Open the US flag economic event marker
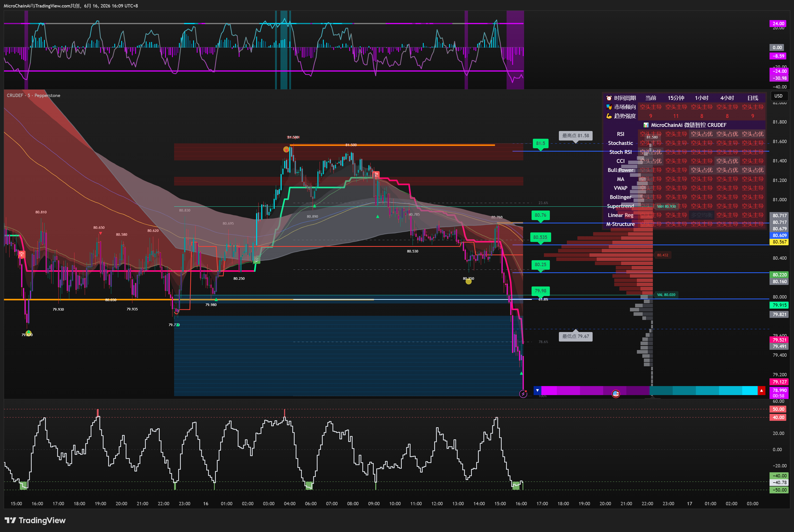This screenshot has height=532, width=794. point(616,394)
